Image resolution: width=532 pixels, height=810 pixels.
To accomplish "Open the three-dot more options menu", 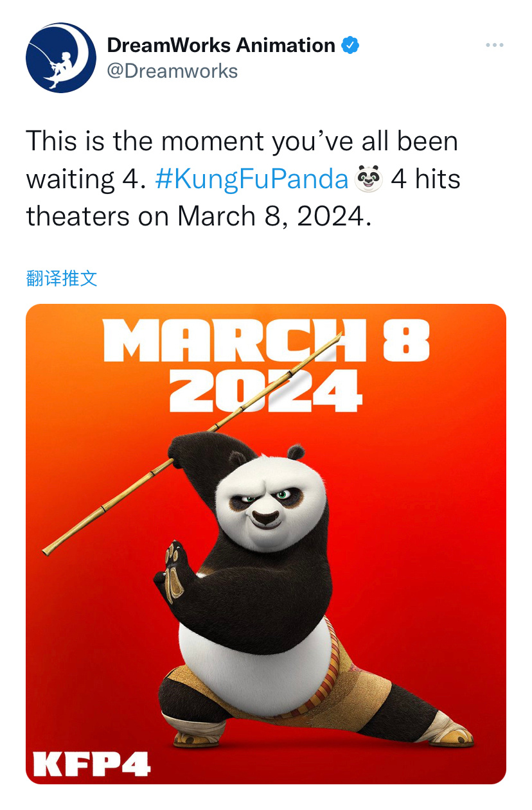I will coord(494,46).
